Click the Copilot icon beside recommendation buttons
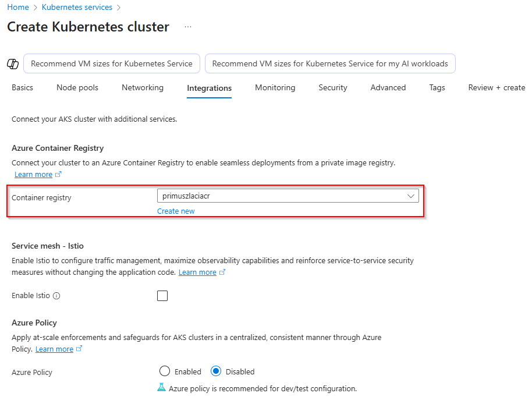This screenshot has height=400, width=532. (x=13, y=63)
